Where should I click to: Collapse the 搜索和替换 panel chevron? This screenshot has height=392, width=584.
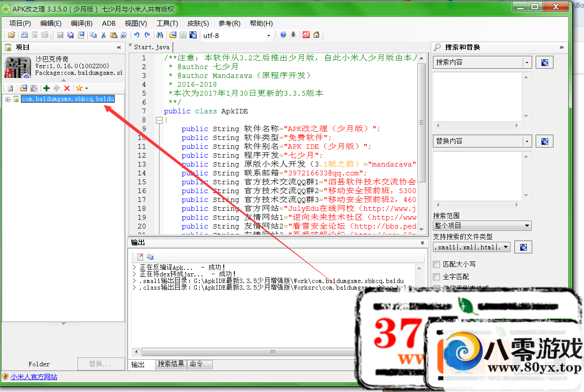click(562, 47)
